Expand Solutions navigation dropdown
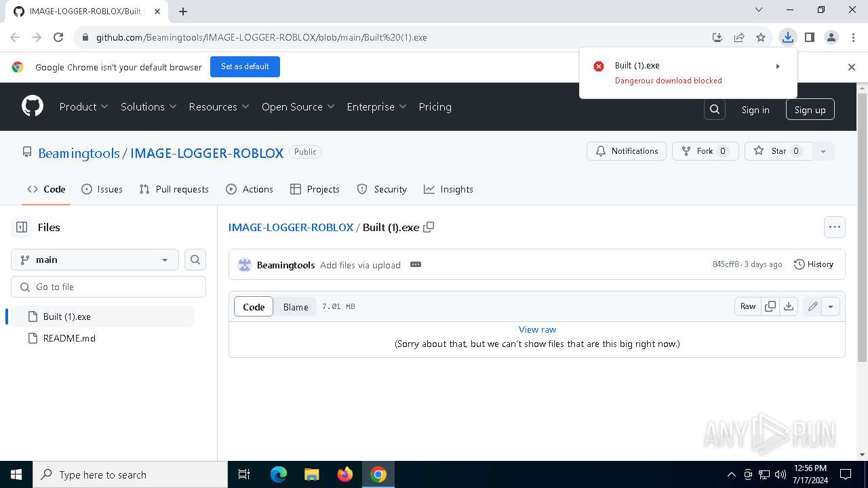Screen dimensions: 868x488 (x=149, y=106)
